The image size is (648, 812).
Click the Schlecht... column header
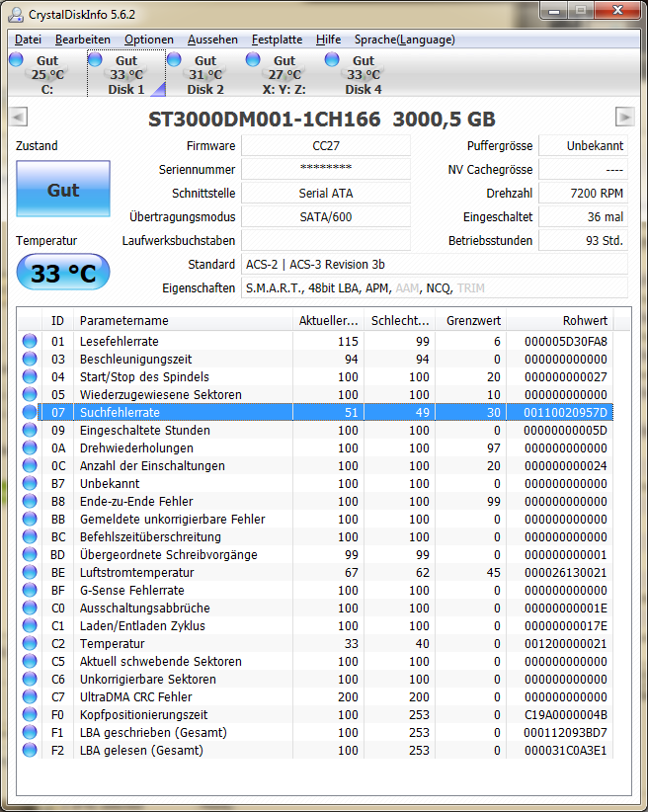[399, 321]
